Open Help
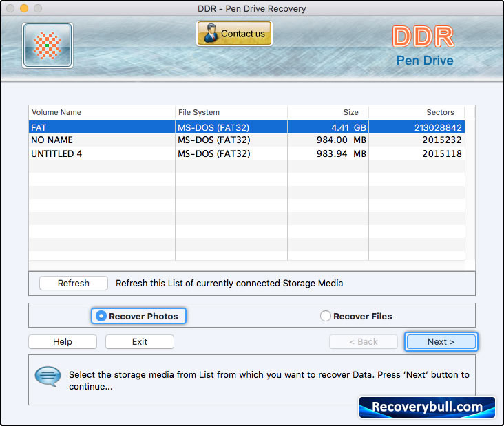Screen dimensions: 504x426 pos(63,341)
